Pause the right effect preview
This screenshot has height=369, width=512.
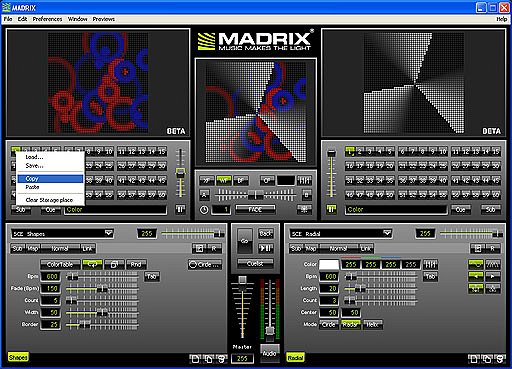(x=331, y=209)
